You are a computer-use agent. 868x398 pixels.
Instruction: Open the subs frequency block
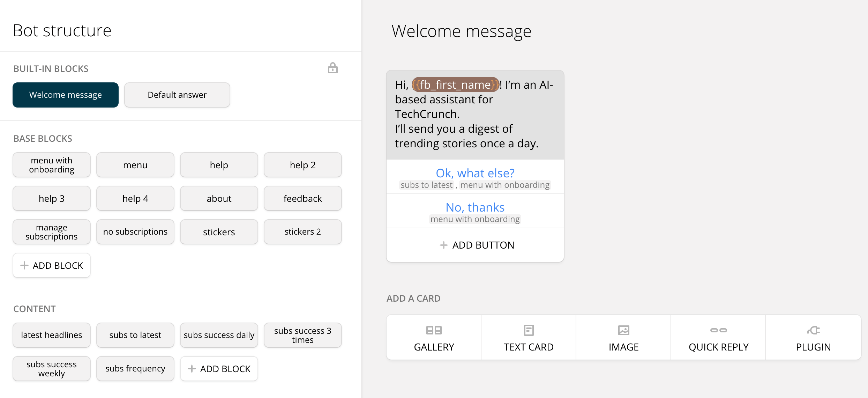point(135,369)
